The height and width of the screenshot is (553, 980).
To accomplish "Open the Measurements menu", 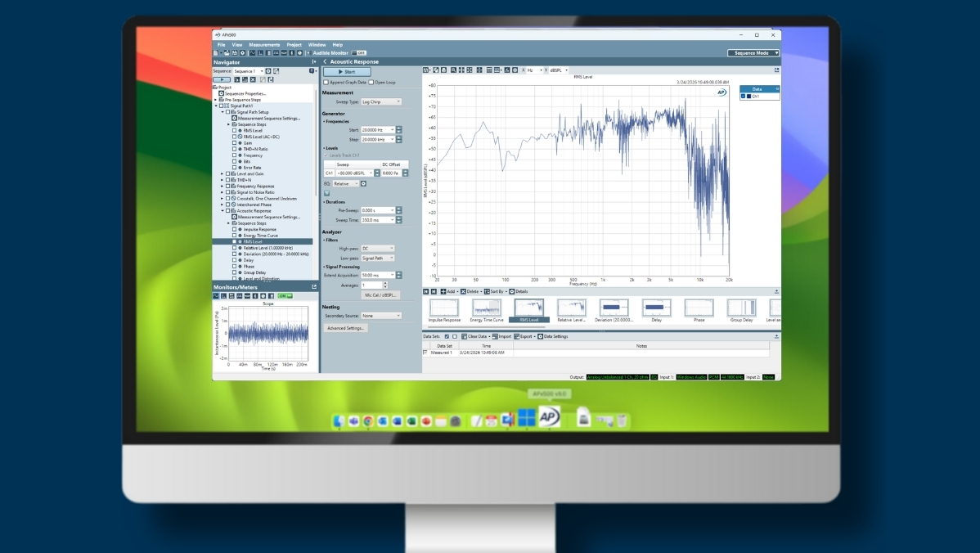I will (264, 45).
